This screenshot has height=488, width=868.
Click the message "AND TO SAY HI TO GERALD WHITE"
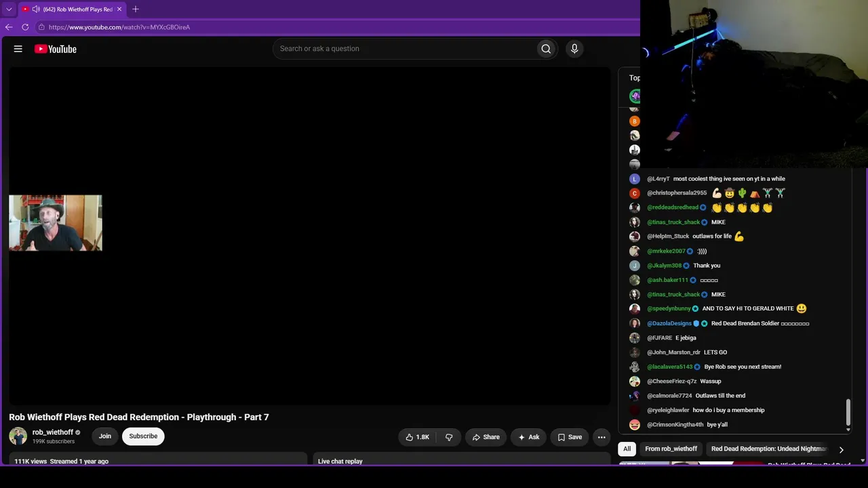pos(748,308)
